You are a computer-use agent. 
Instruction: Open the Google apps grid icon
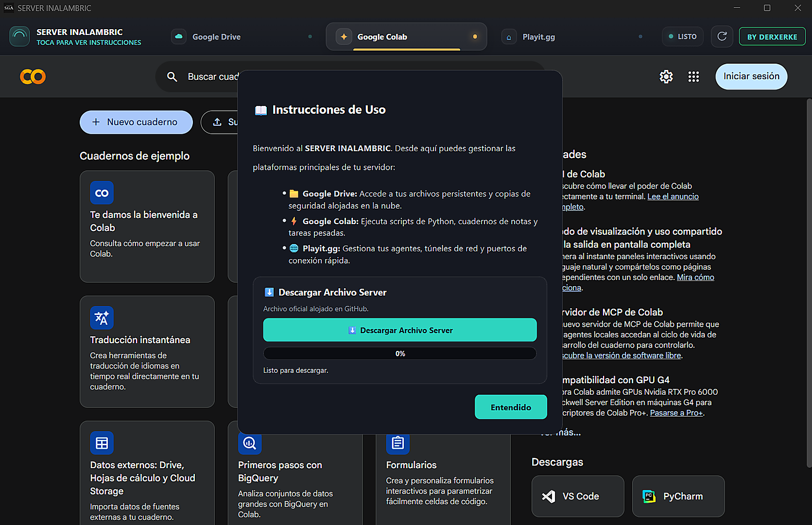[x=693, y=76]
